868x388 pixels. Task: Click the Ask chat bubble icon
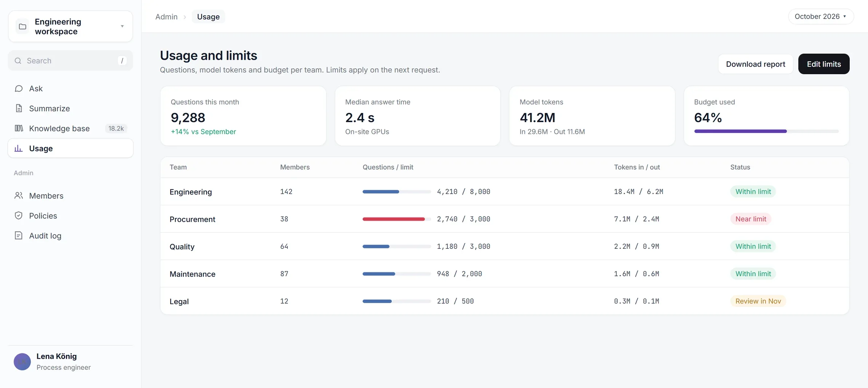[19, 89]
